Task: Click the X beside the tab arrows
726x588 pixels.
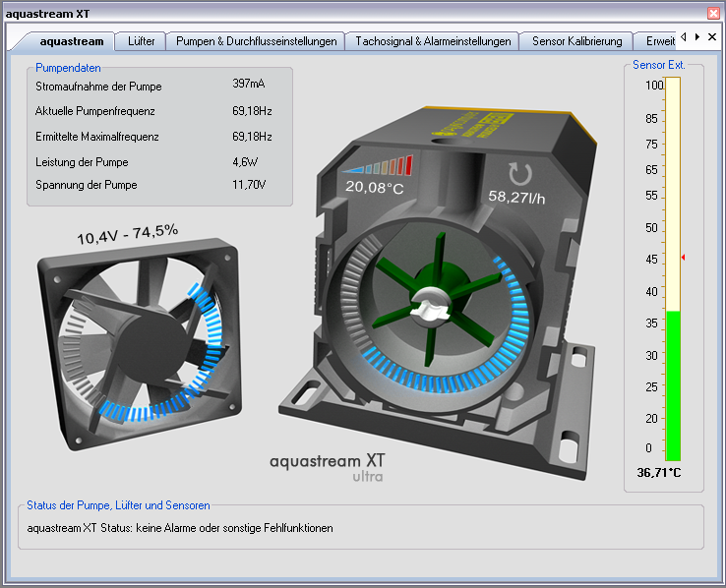Action: click(x=712, y=36)
